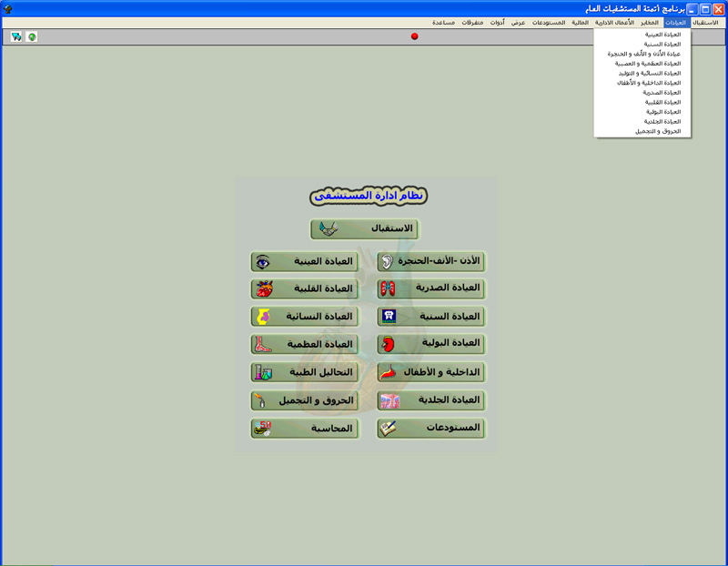
Task: Click the handshake icon on الاستقبال button
Action: tap(329, 229)
